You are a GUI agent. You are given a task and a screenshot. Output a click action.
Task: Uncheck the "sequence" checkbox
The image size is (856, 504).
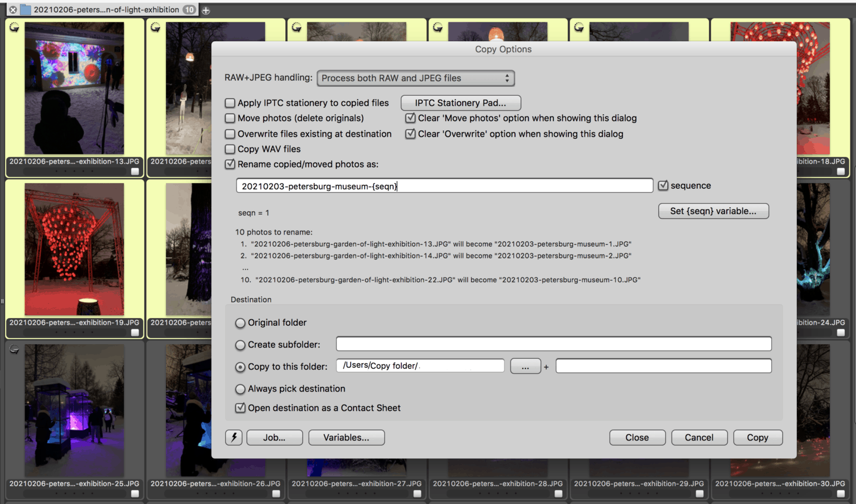[663, 185]
